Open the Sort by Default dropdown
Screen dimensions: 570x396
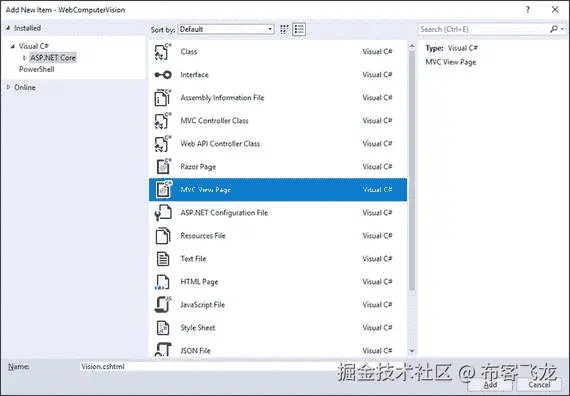coord(226,29)
